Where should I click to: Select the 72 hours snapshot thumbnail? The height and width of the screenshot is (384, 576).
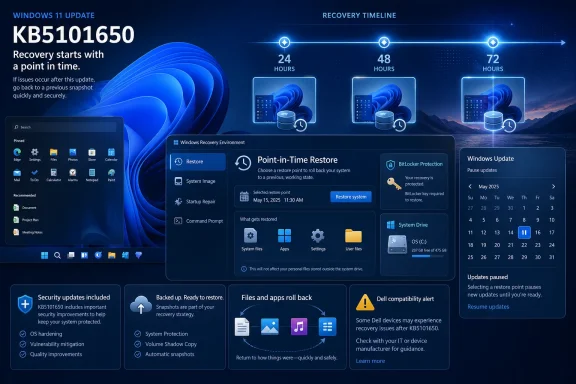tap(493, 100)
